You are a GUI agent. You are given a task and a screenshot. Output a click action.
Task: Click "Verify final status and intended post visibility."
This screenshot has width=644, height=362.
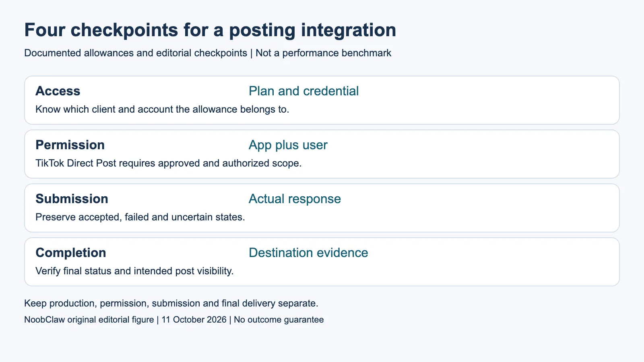(134, 271)
